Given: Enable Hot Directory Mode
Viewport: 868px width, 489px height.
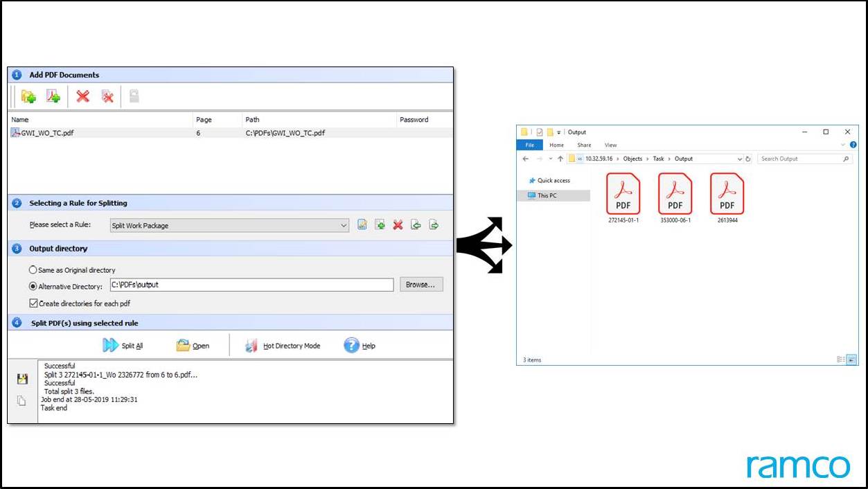Looking at the screenshot, I should pos(249,345).
